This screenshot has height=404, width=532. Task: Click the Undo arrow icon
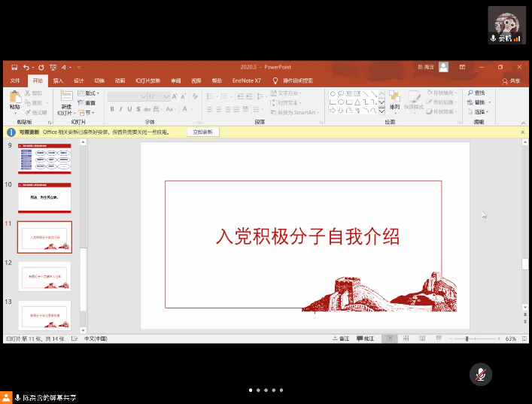[x=26, y=67]
